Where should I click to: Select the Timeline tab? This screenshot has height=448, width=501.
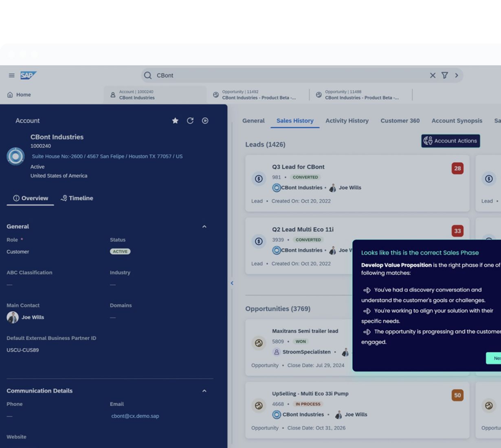pos(77,198)
